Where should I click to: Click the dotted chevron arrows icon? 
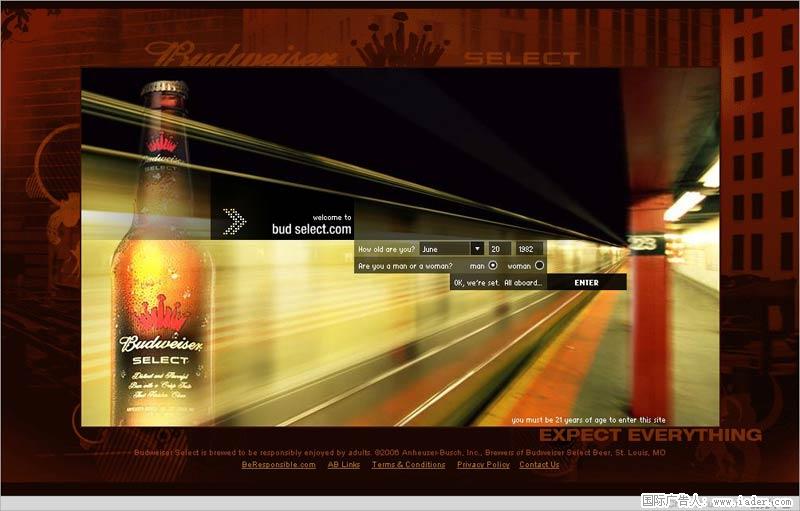[235, 221]
